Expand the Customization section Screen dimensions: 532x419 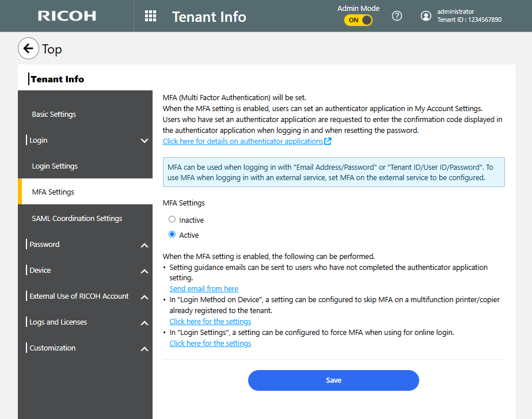pyautogui.click(x=145, y=348)
